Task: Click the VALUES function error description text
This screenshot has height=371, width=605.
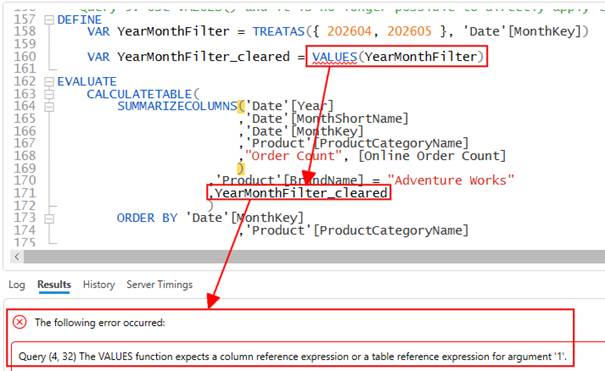Action: [x=292, y=356]
